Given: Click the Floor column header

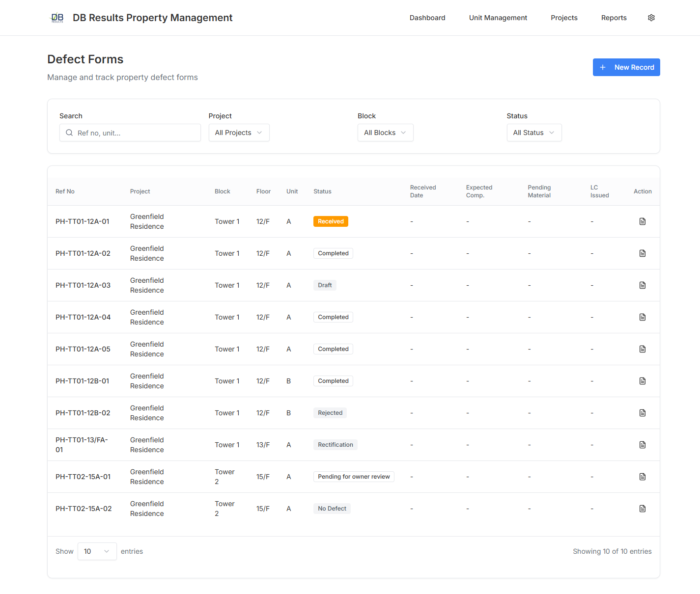Looking at the screenshot, I should tap(263, 191).
